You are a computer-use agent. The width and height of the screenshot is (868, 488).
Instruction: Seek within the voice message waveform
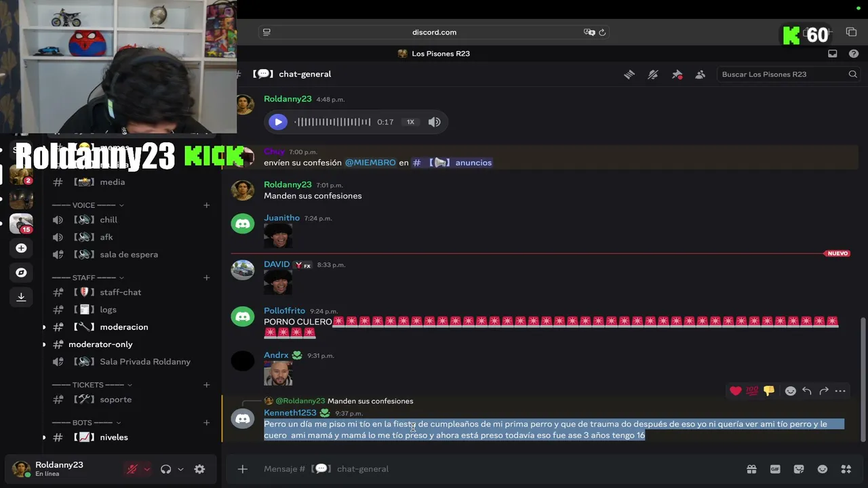tap(332, 122)
